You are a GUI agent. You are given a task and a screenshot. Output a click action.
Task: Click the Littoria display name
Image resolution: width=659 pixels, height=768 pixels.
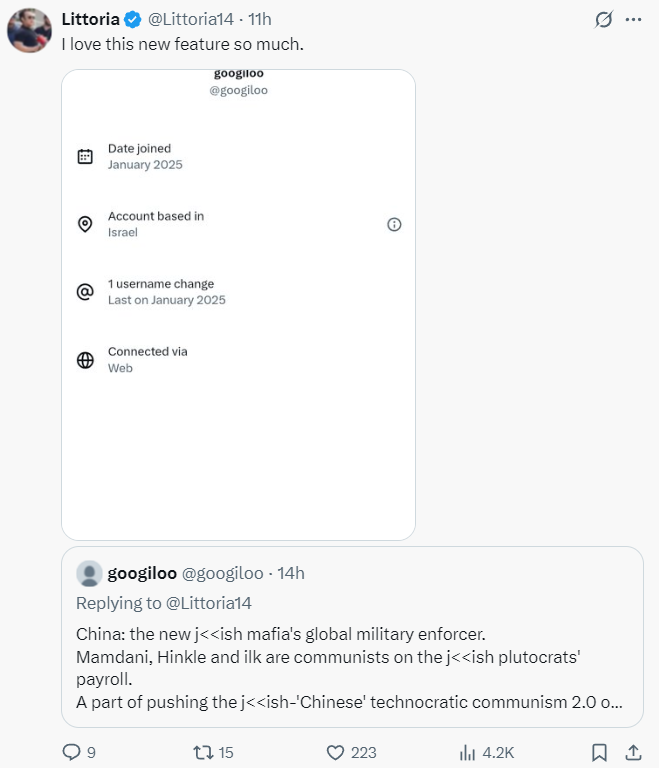[x=90, y=20]
